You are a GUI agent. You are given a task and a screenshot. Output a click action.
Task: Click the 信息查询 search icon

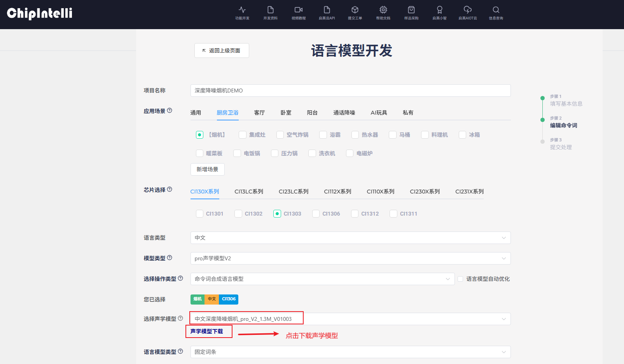(x=496, y=10)
